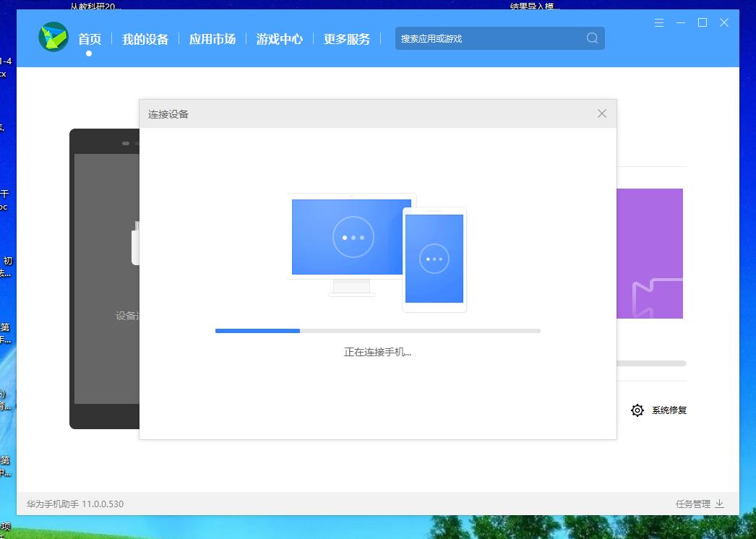Click the download arrow icon by 任务管理

719,504
